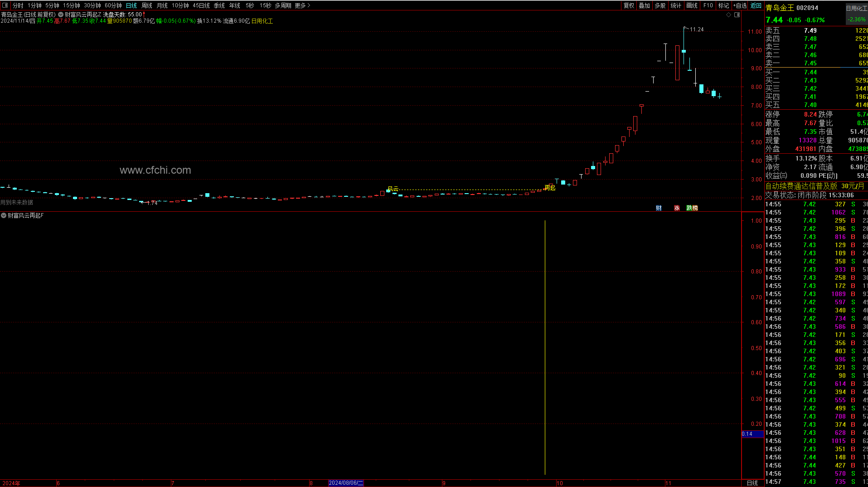Click the 叠加 overlay button
The image size is (868, 487).
click(645, 5)
